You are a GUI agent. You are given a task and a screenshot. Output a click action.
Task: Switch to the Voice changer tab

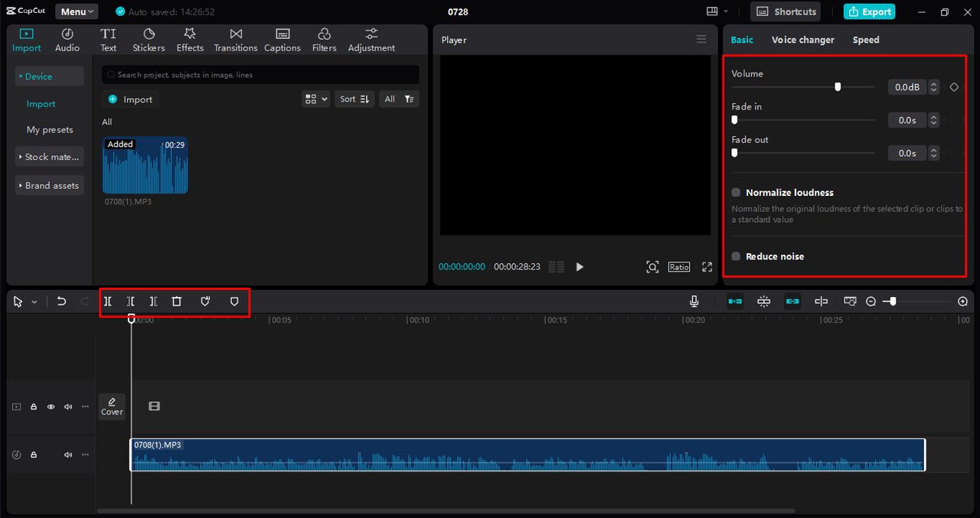pyautogui.click(x=803, y=40)
